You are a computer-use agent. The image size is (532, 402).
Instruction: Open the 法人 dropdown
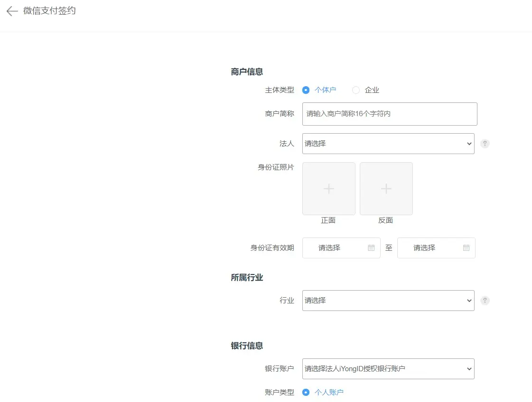click(x=388, y=144)
